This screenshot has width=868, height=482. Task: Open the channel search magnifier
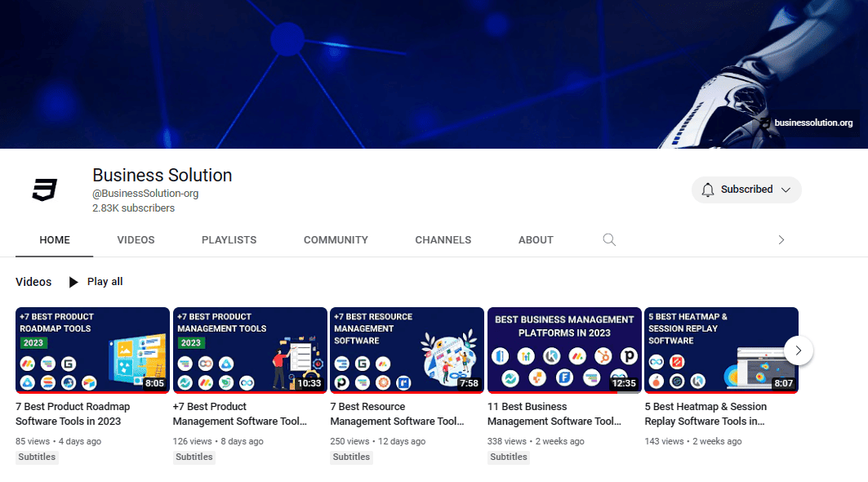[x=609, y=239]
